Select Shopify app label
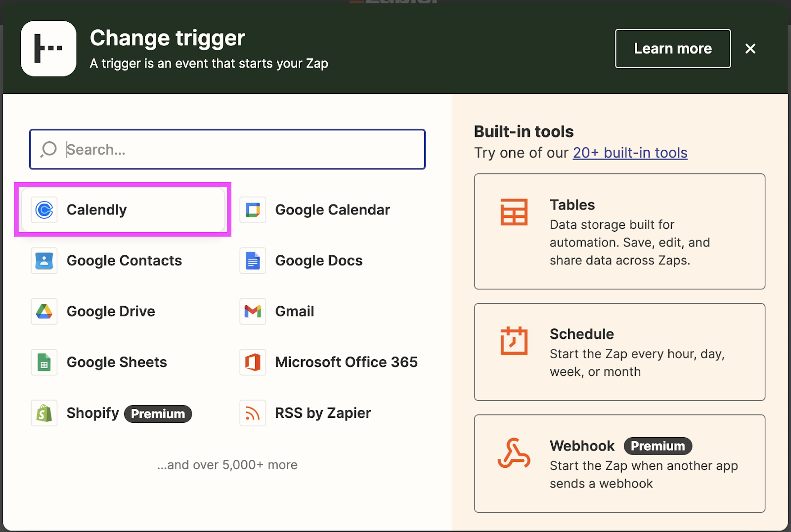 (93, 413)
